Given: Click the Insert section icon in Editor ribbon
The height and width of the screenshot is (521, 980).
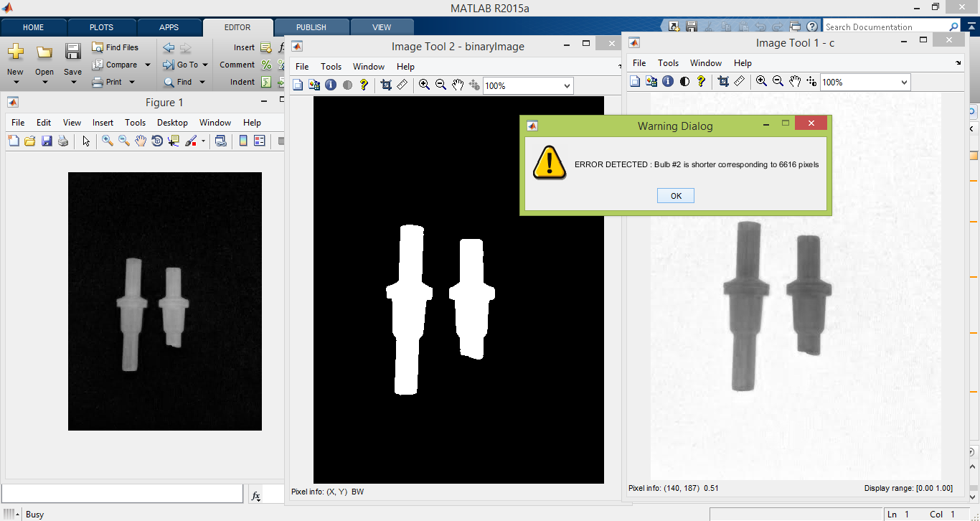Looking at the screenshot, I should click(266, 48).
